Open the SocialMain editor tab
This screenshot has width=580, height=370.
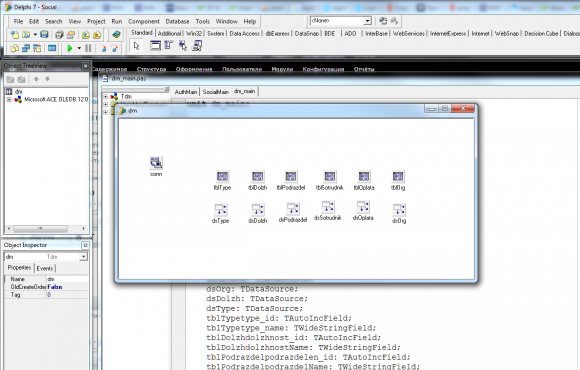(x=216, y=92)
